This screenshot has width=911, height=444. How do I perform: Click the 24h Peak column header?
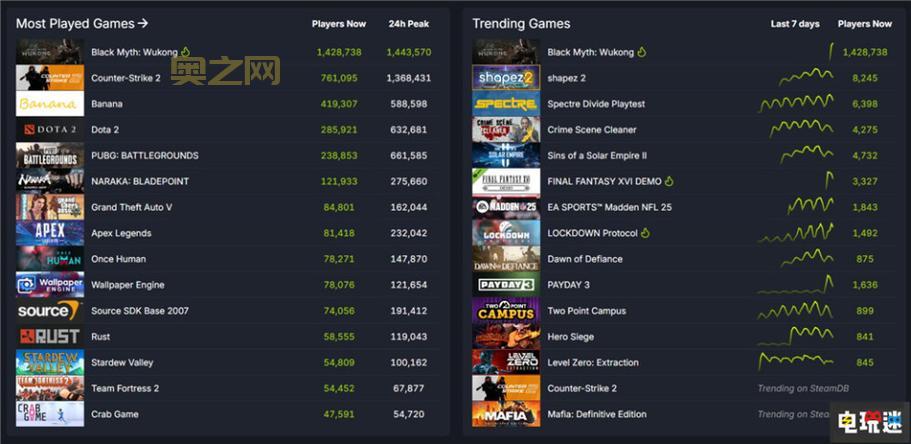pos(409,24)
